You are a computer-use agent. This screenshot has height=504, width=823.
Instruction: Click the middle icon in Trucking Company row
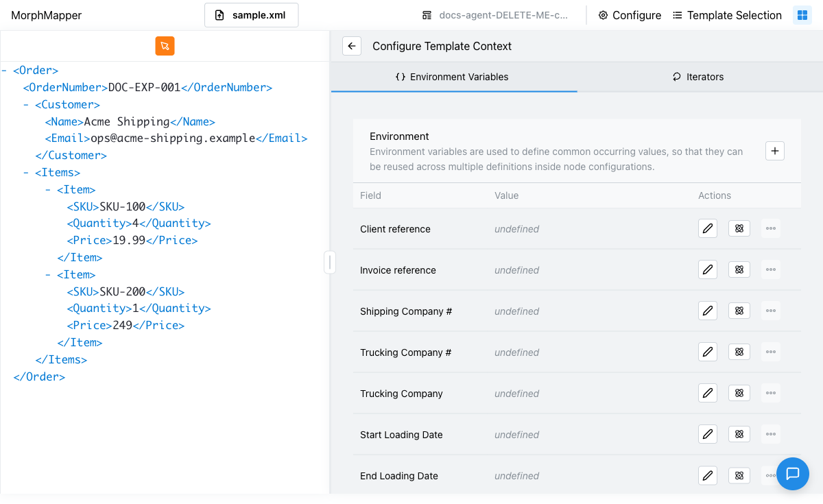point(739,393)
